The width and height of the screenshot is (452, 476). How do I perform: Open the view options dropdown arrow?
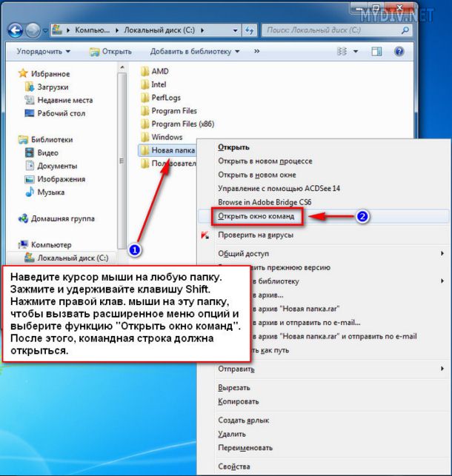coord(356,51)
